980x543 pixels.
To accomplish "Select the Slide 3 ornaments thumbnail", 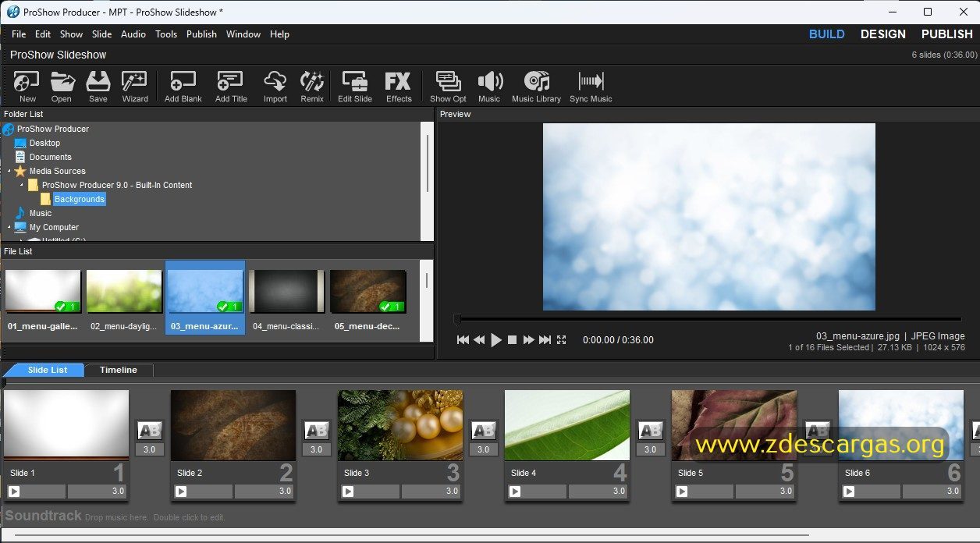I will (400, 425).
